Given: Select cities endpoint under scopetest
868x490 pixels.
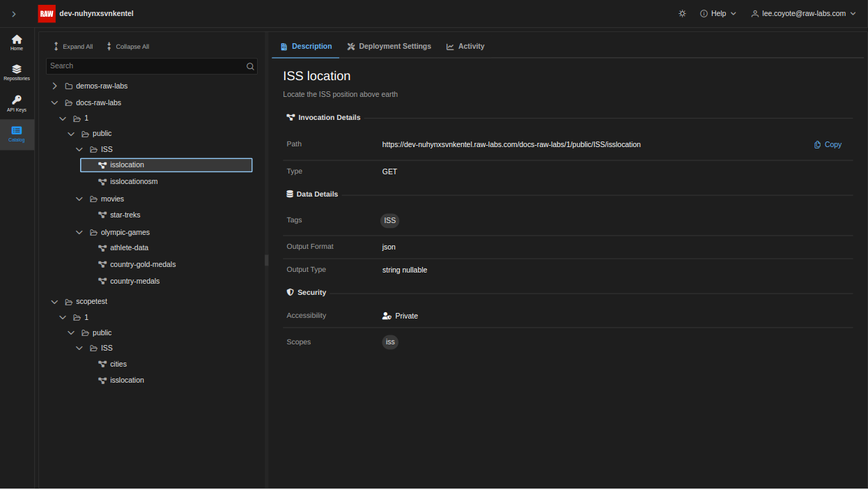Looking at the screenshot, I should [118, 365].
